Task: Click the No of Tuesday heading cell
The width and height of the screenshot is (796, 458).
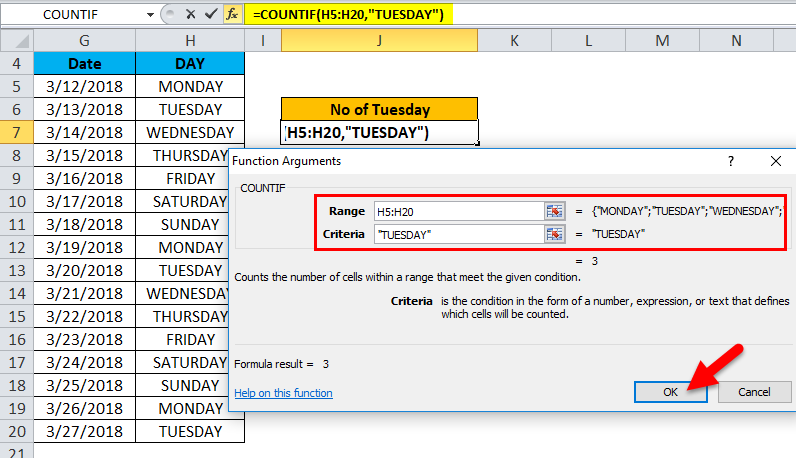Action: coord(379,109)
